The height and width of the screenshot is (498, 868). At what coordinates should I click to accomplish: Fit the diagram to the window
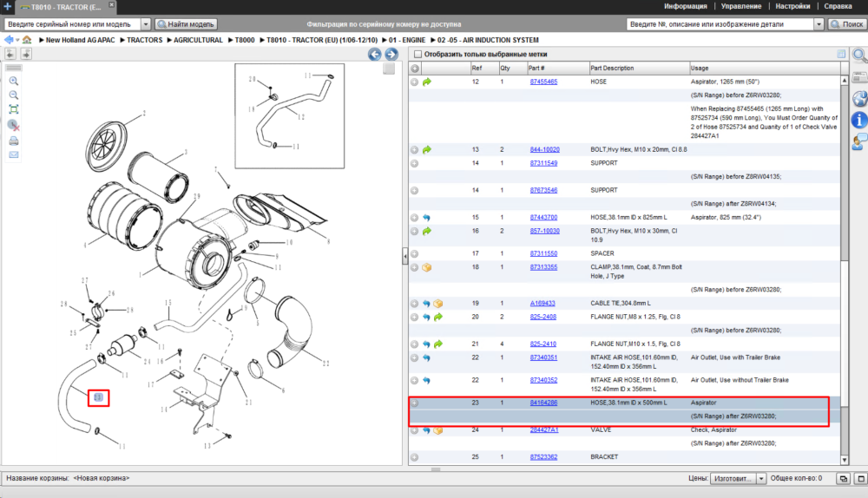(14, 109)
